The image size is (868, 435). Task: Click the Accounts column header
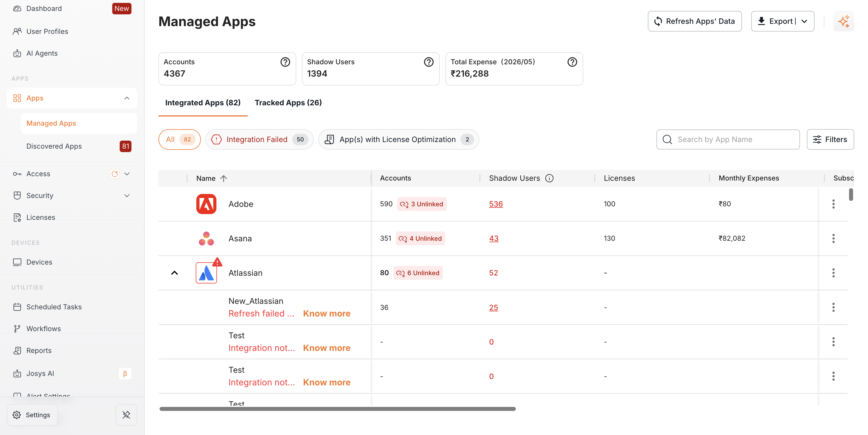point(395,178)
